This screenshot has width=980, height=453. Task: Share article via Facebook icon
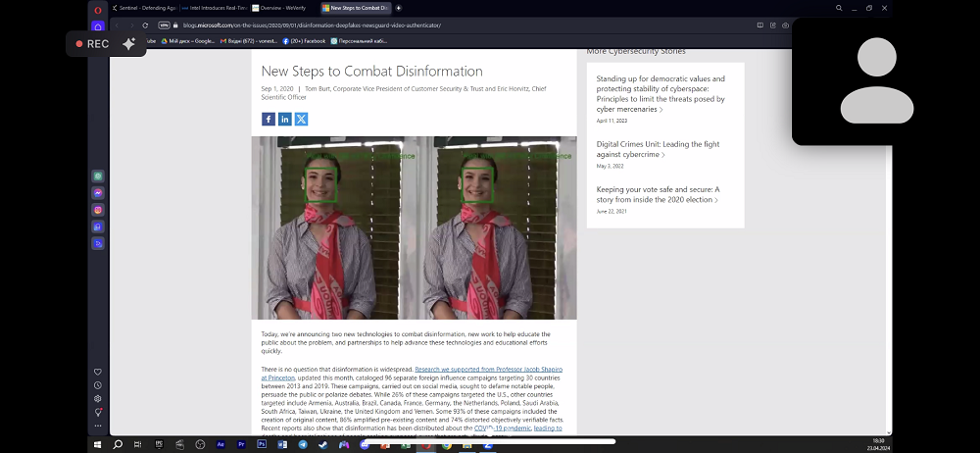(269, 119)
